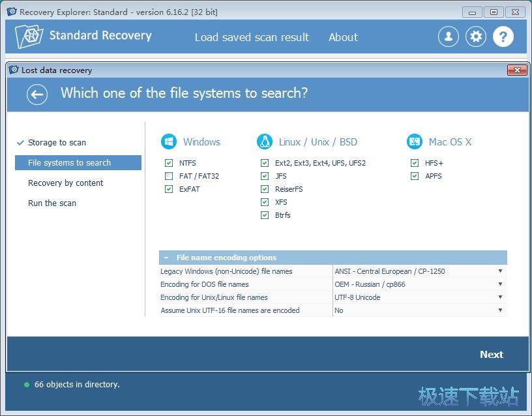This screenshot has width=532, height=416.
Task: Uncheck the NTFS checkbox
Action: point(169,163)
